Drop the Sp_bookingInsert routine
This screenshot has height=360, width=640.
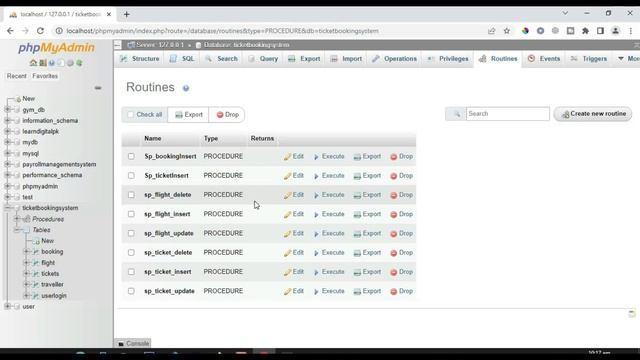[x=402, y=156]
